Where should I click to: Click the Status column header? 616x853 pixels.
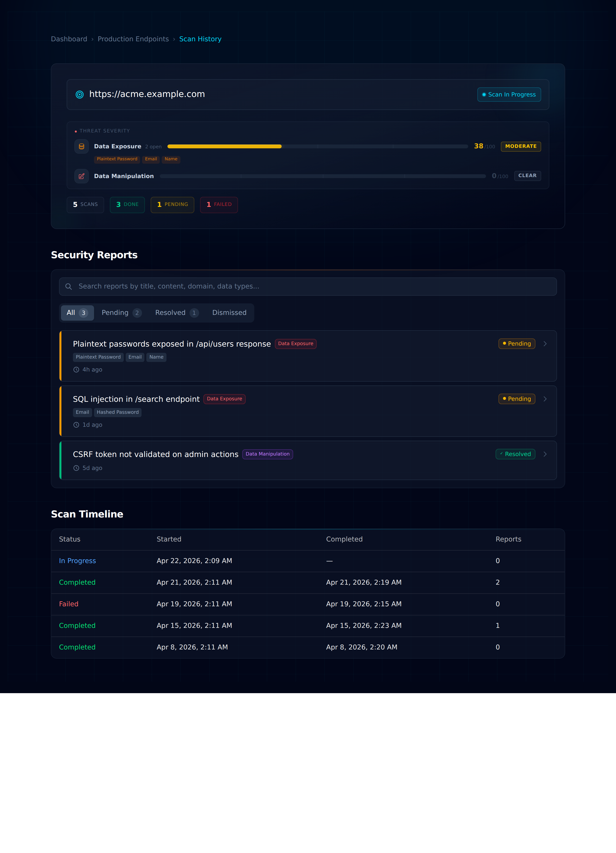[x=70, y=539]
